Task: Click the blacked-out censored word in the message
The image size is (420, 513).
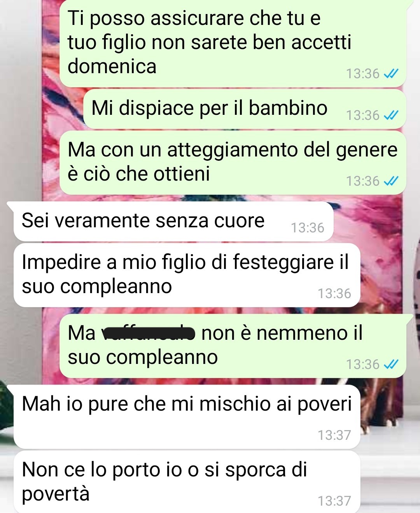Action: tap(148, 333)
